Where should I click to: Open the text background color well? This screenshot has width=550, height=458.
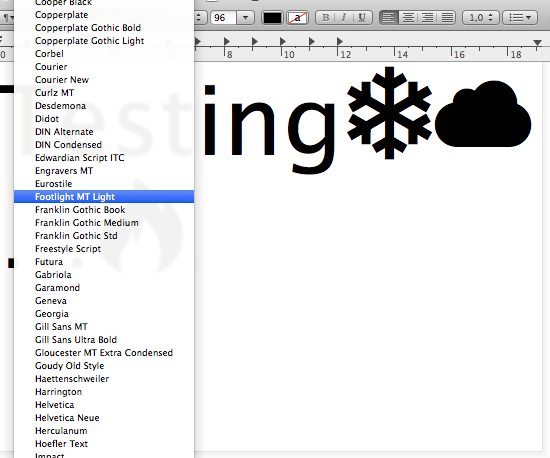tap(297, 18)
